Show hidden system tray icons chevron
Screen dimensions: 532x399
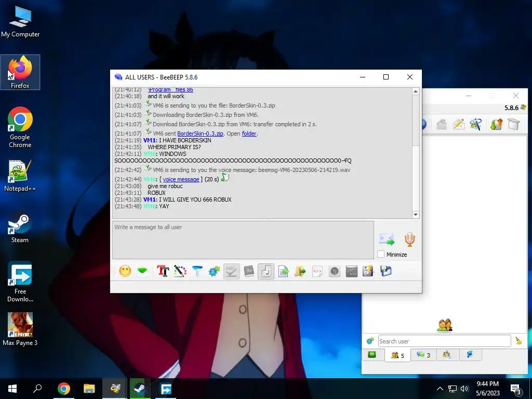click(x=440, y=389)
